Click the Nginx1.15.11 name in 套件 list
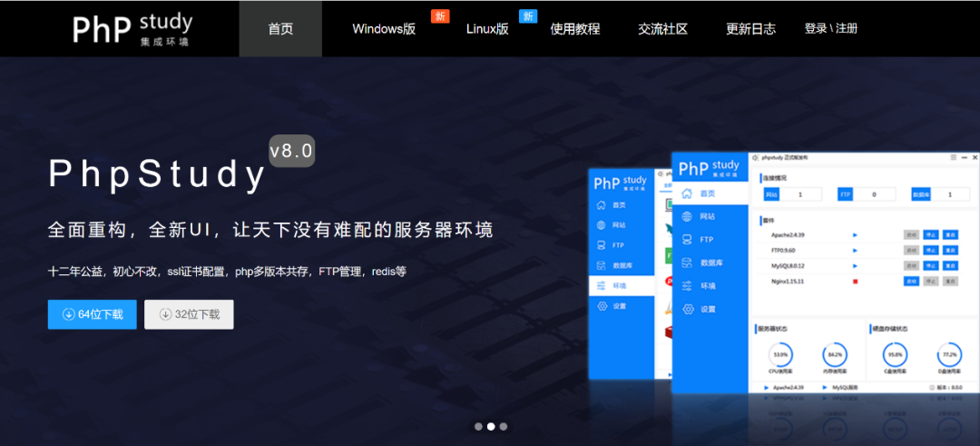The height and width of the screenshot is (446, 980). (789, 282)
